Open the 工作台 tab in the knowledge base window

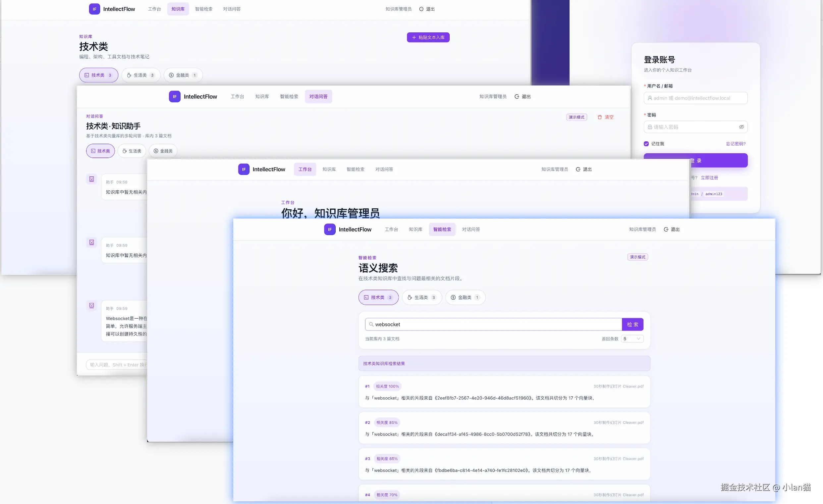(154, 9)
